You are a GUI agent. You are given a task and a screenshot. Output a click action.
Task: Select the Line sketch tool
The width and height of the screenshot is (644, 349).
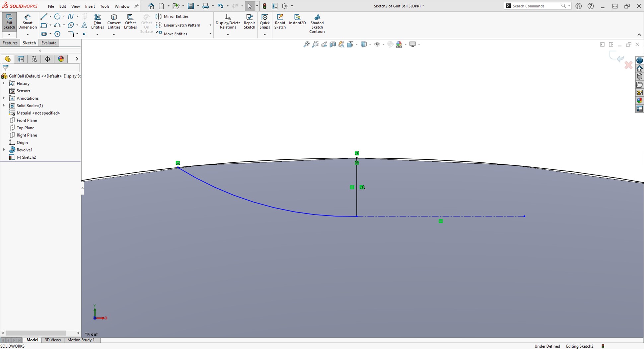[44, 16]
